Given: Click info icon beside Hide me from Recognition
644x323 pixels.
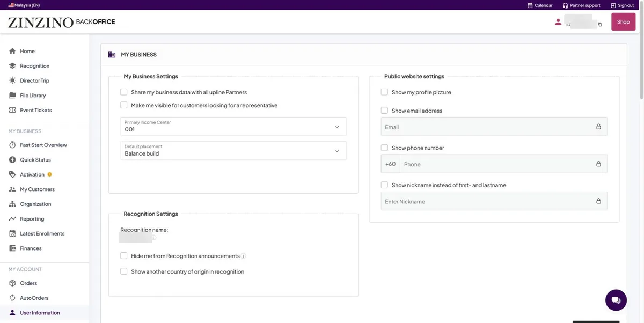Looking at the screenshot, I should tap(244, 256).
